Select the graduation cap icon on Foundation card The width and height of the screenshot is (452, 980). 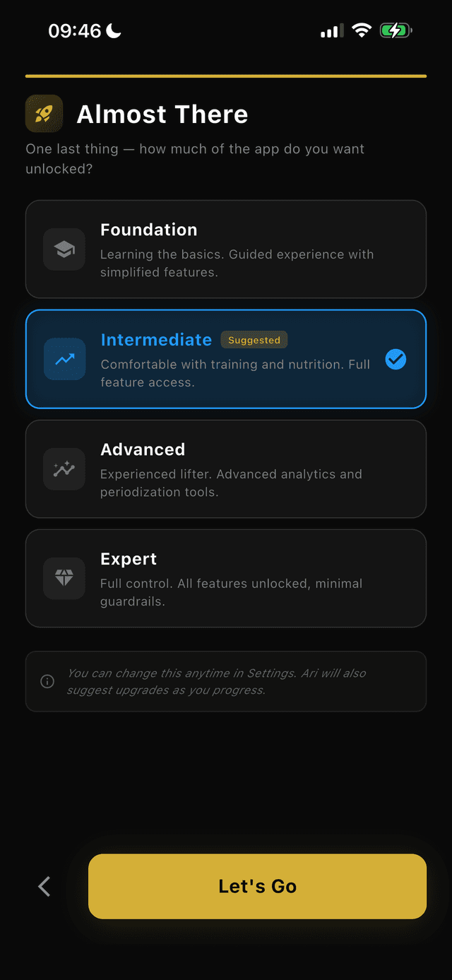(x=64, y=249)
